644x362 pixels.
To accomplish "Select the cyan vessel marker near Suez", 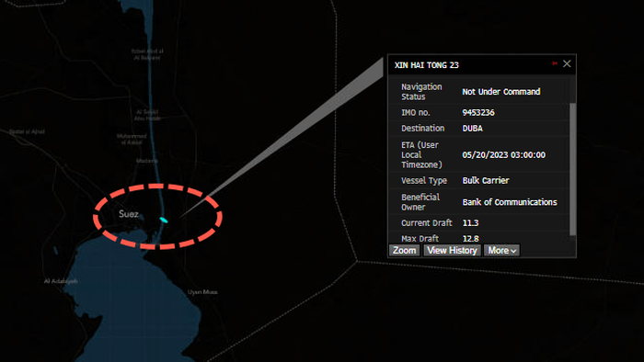I will click(x=164, y=221).
